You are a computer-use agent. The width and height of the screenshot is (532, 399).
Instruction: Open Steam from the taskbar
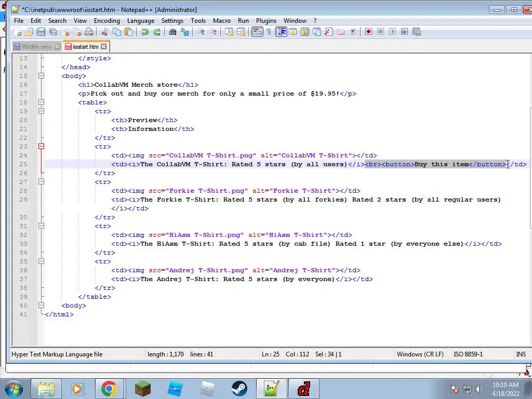(239, 389)
